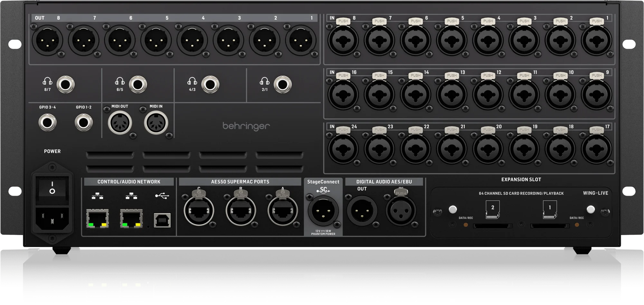Click the IN 16 combo jack
Image resolution: width=644 pixels, height=305 pixels.
(x=343, y=95)
